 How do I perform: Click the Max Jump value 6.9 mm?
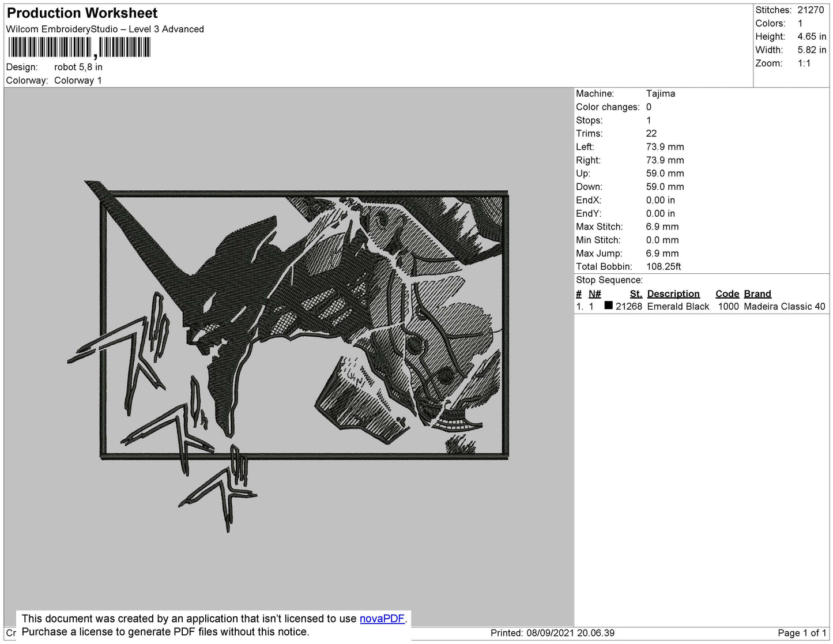(662, 253)
